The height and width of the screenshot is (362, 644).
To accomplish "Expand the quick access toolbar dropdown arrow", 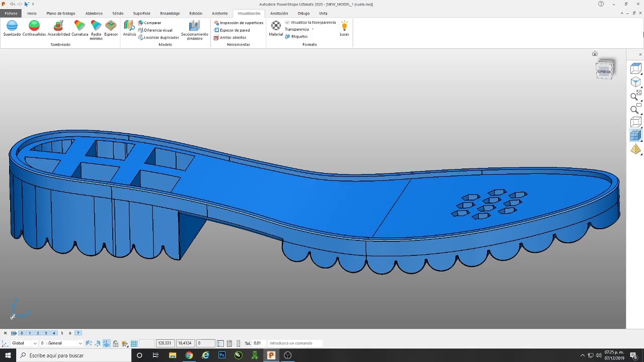I will coord(33,4).
